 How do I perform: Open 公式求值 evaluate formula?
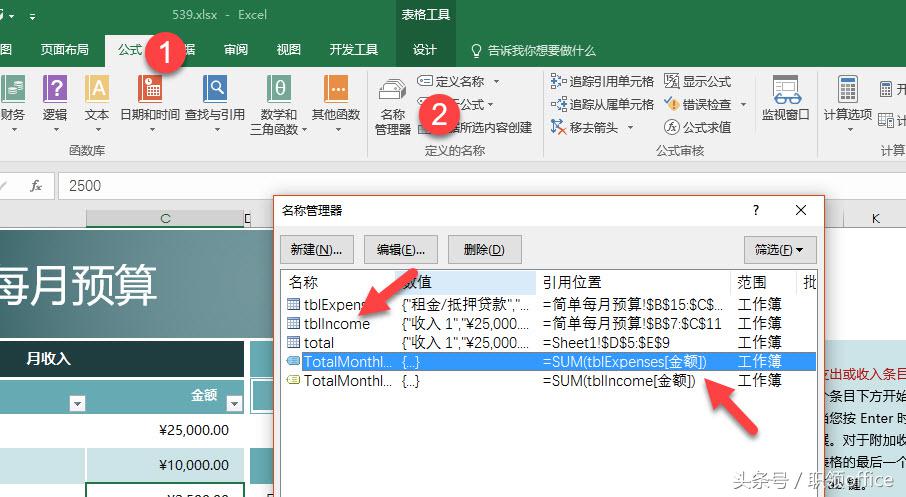(697, 127)
